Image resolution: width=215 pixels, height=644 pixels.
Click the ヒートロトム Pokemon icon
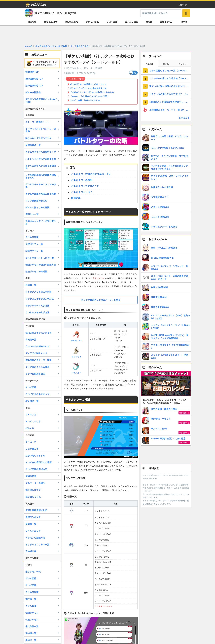(76, 334)
